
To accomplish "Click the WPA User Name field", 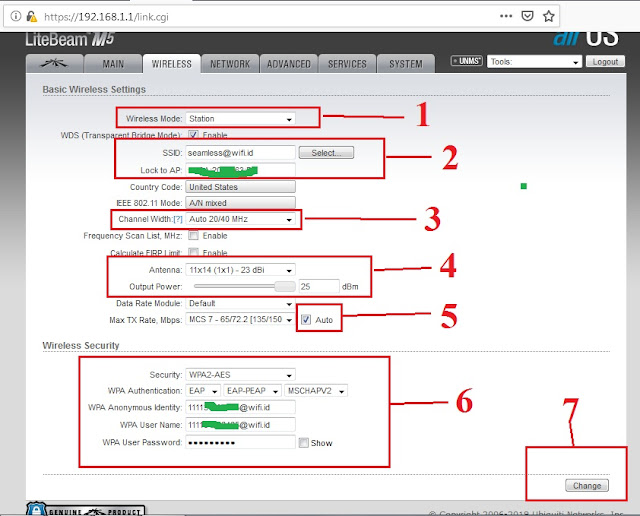I will coord(240,425).
